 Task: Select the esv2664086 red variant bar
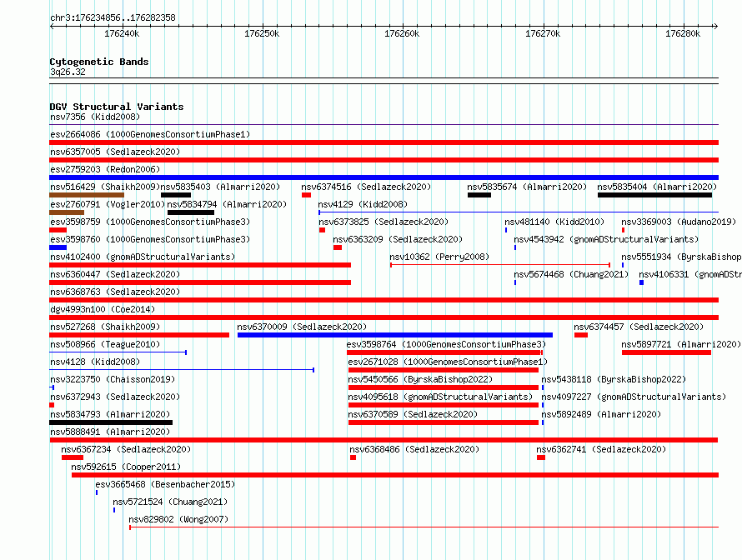tap(384, 142)
